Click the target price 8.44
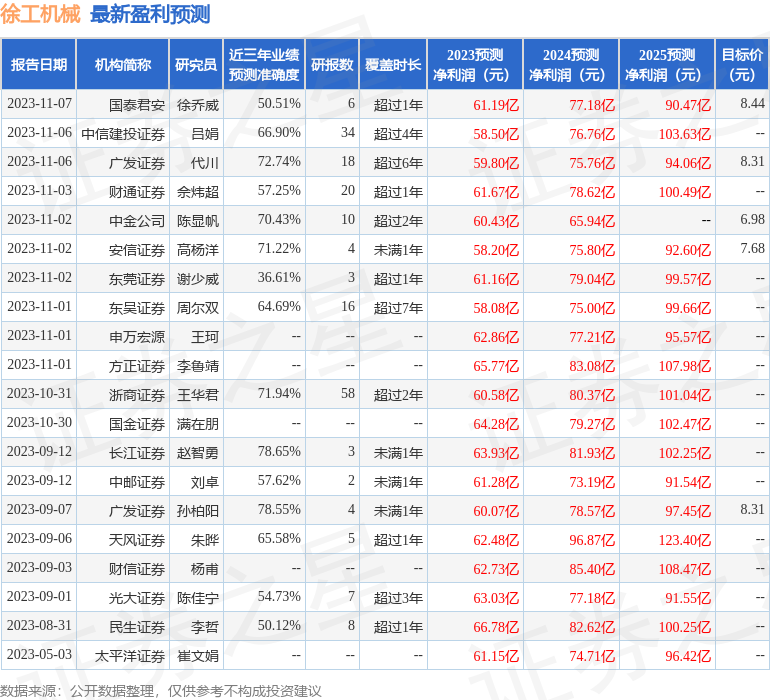This screenshot has width=770, height=700. pos(752,104)
